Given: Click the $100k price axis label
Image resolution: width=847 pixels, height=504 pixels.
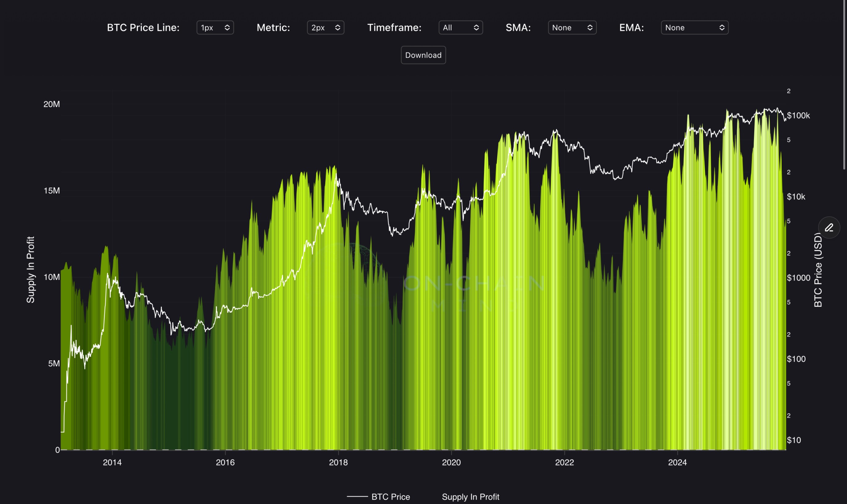Looking at the screenshot, I should pyautogui.click(x=798, y=115).
